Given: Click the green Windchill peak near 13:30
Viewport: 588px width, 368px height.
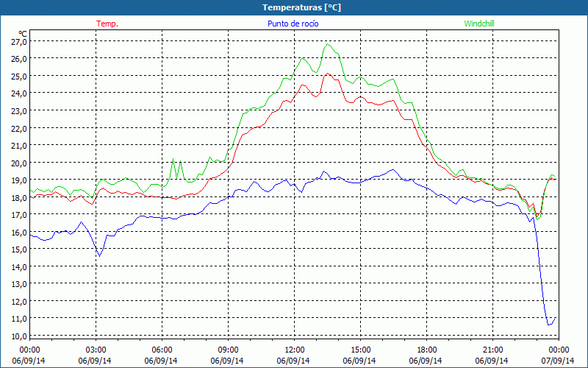Looking at the screenshot, I should [328, 44].
